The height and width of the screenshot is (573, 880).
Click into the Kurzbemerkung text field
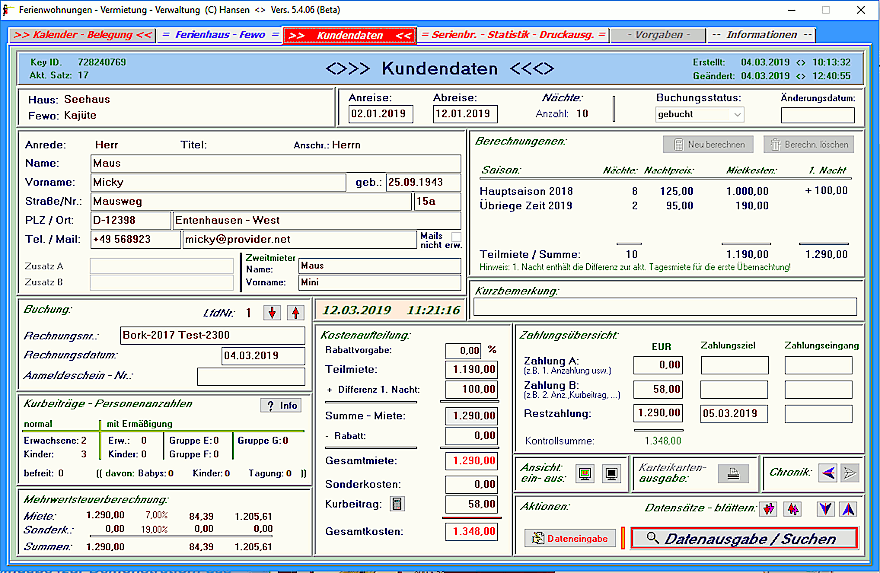(x=665, y=307)
